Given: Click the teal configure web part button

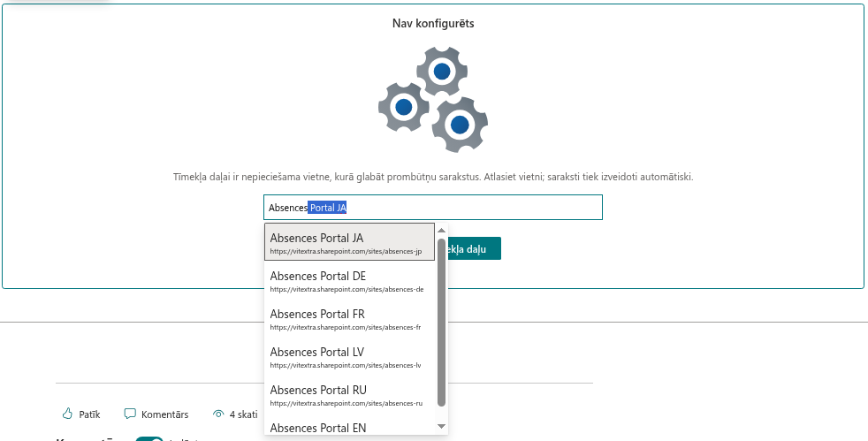Looking at the screenshot, I should click(x=474, y=248).
